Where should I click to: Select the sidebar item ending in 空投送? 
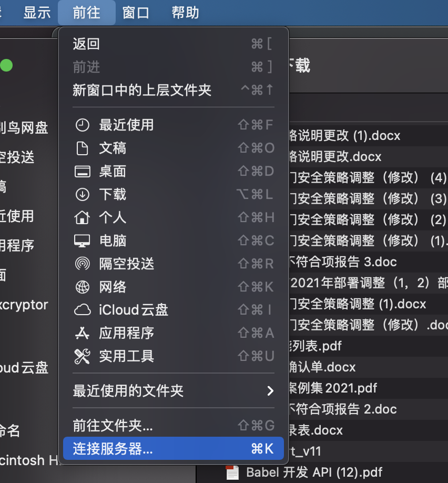coord(17,157)
